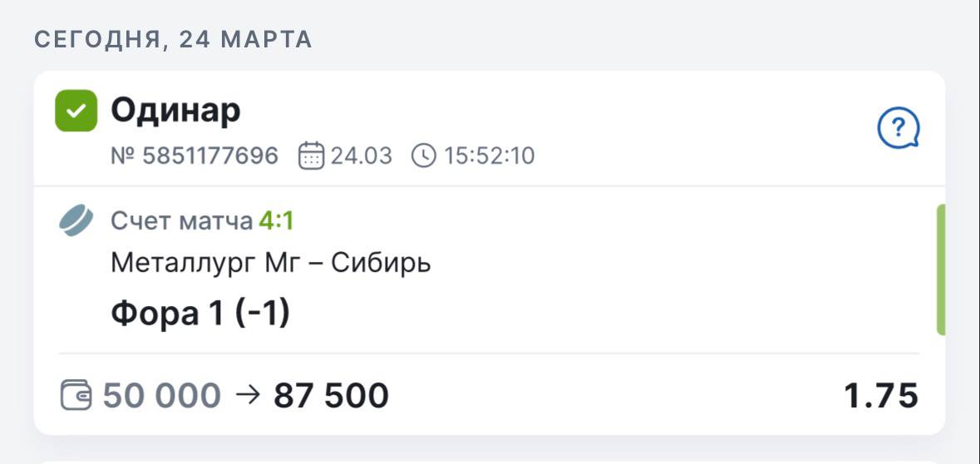The height and width of the screenshot is (464, 980).
Task: Open the help question bubble icon
Action: point(899,129)
